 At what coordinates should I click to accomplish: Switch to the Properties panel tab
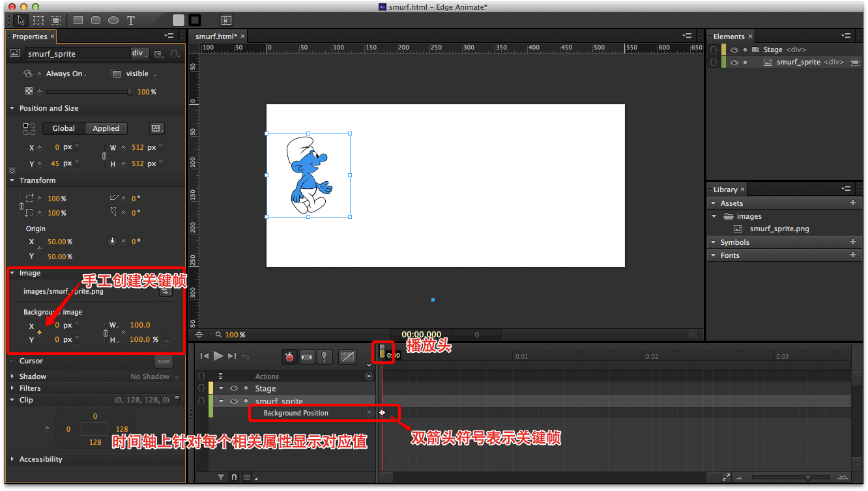click(x=30, y=36)
